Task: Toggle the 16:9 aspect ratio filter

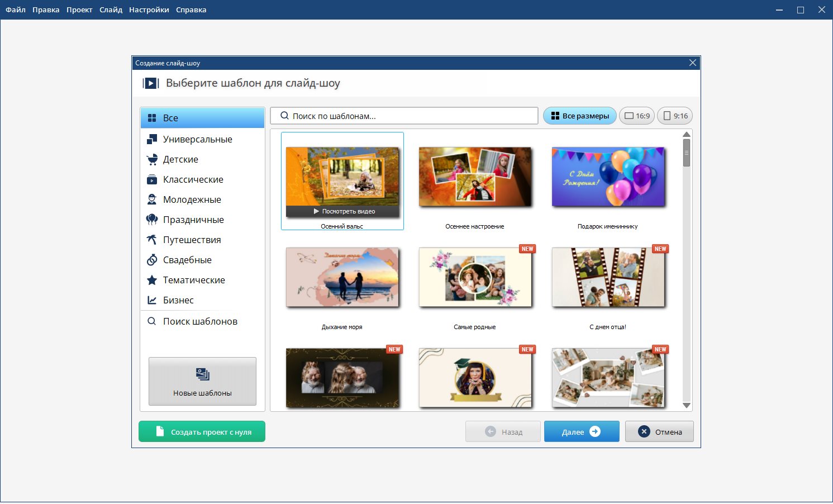Action: [x=637, y=116]
